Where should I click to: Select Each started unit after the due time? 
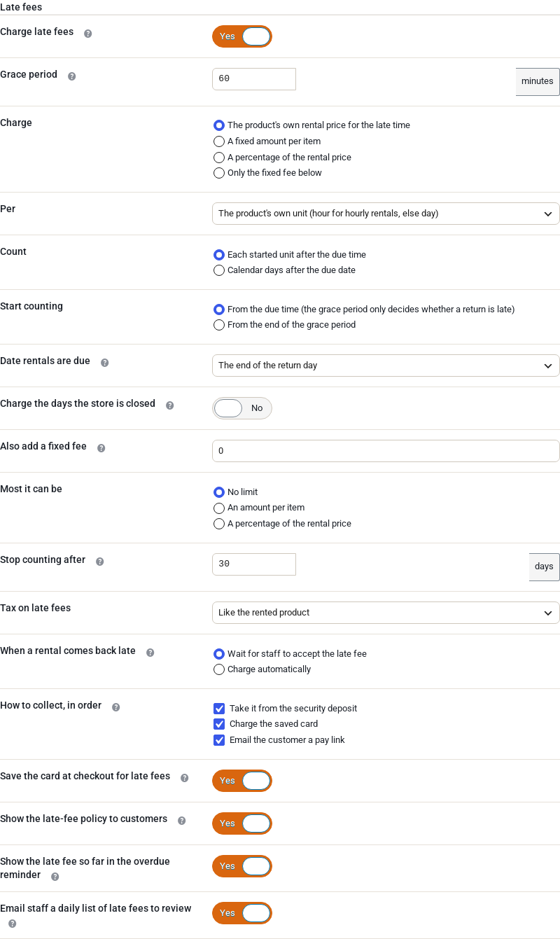pos(219,255)
